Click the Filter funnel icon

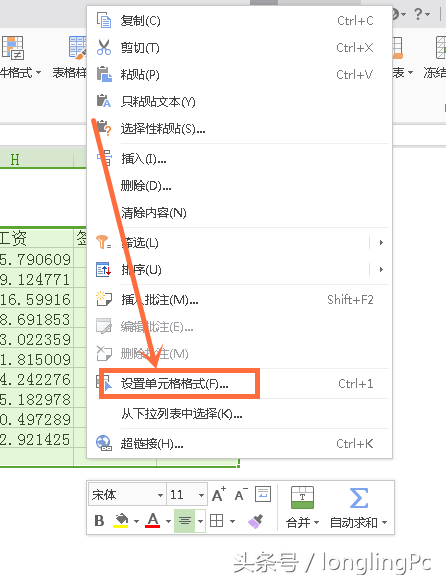coord(103,242)
